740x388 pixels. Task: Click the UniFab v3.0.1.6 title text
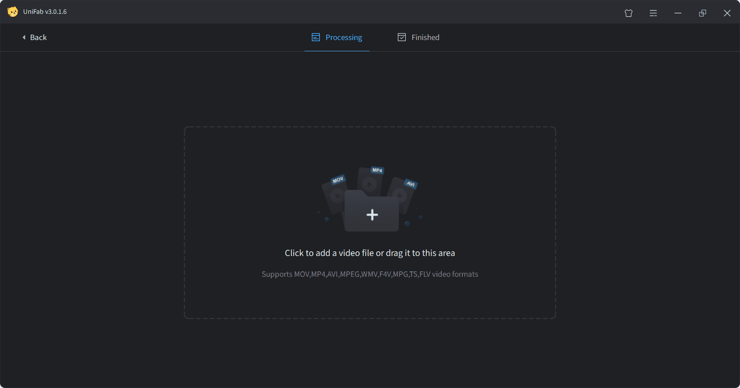[45, 12]
